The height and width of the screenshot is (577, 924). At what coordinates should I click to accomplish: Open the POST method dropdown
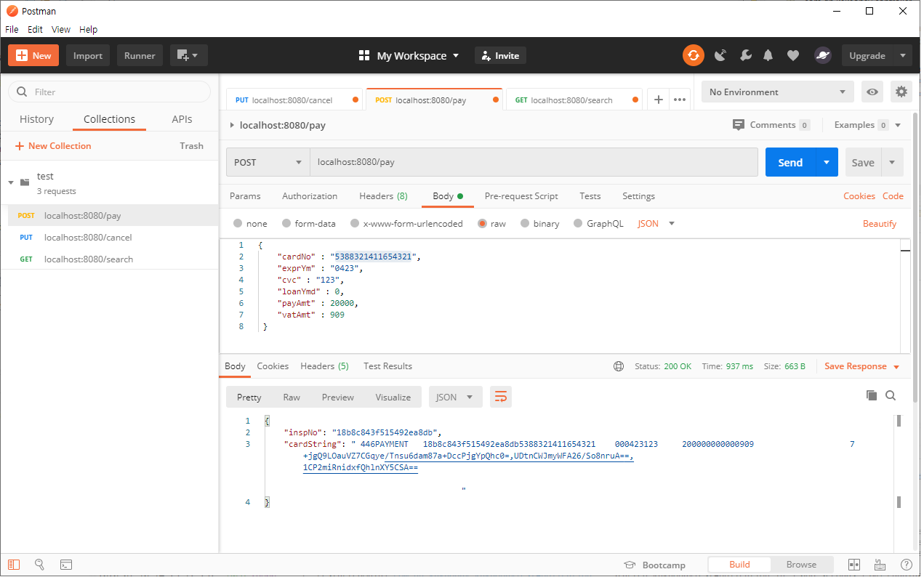(x=268, y=162)
